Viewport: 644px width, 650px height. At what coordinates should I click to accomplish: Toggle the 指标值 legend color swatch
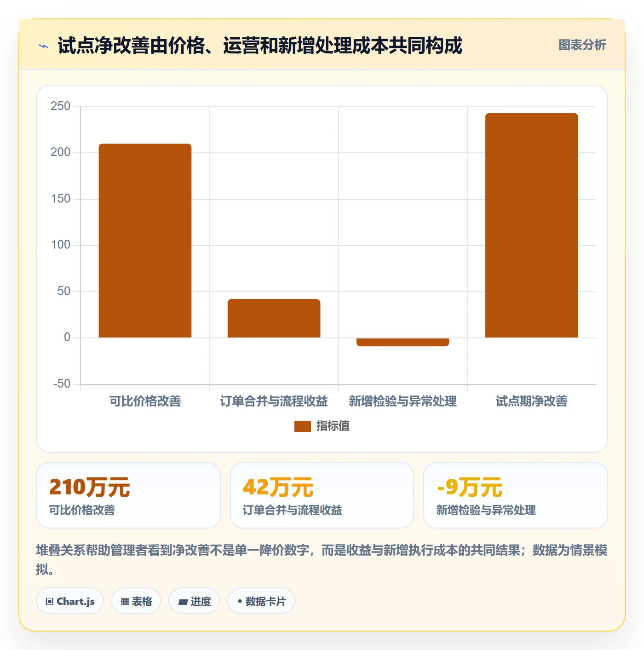pos(303,426)
